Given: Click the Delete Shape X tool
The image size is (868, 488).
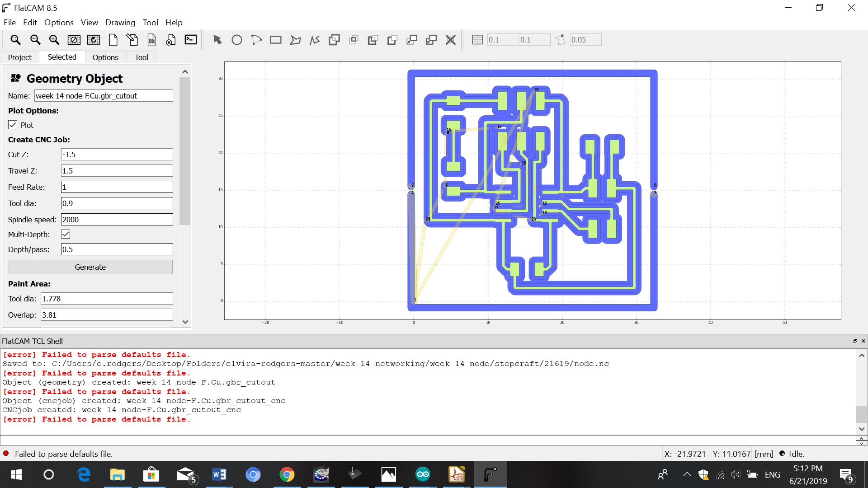Looking at the screenshot, I should (x=450, y=40).
